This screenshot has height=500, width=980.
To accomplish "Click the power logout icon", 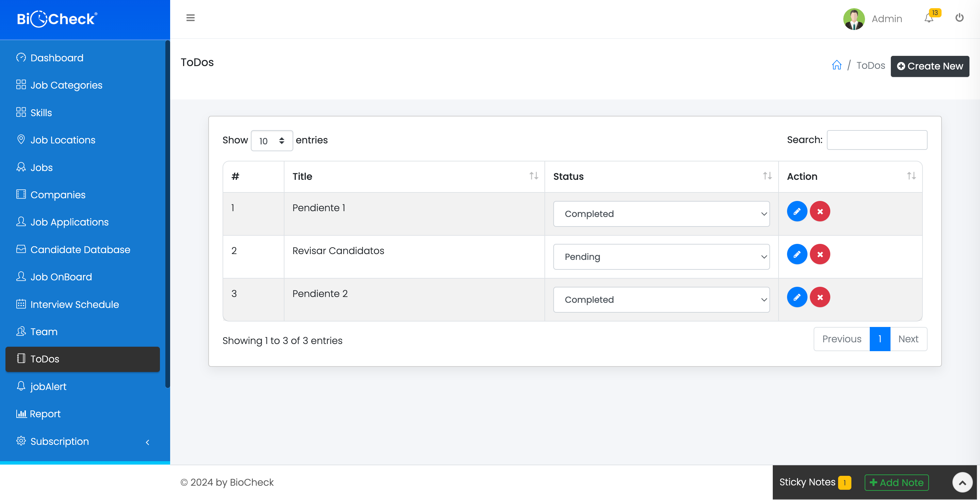I will pos(959,17).
